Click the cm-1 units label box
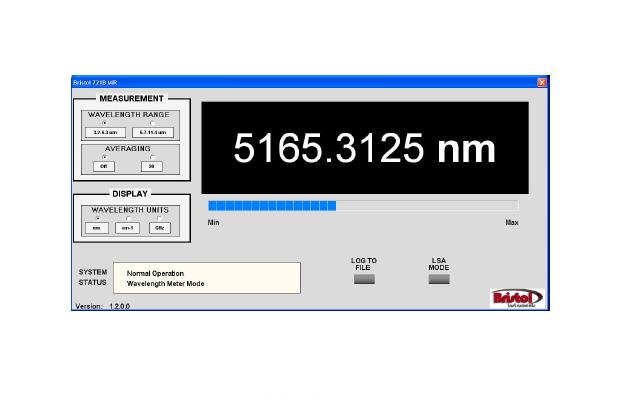 click(128, 227)
